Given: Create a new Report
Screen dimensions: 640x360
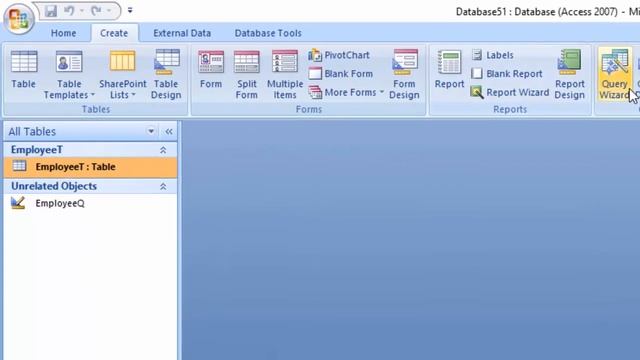Looking at the screenshot, I should coord(449,69).
